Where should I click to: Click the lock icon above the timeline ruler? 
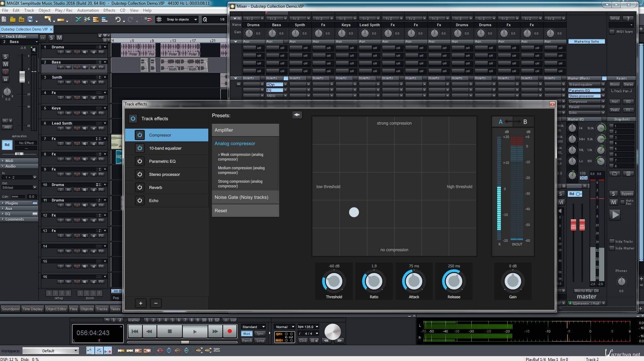(x=100, y=36)
